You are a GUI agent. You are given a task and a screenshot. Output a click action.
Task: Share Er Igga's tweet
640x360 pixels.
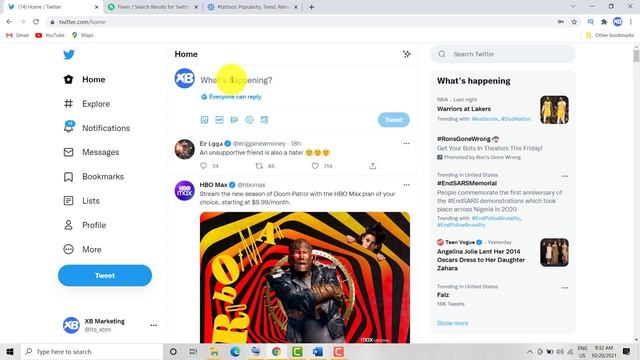(x=372, y=166)
